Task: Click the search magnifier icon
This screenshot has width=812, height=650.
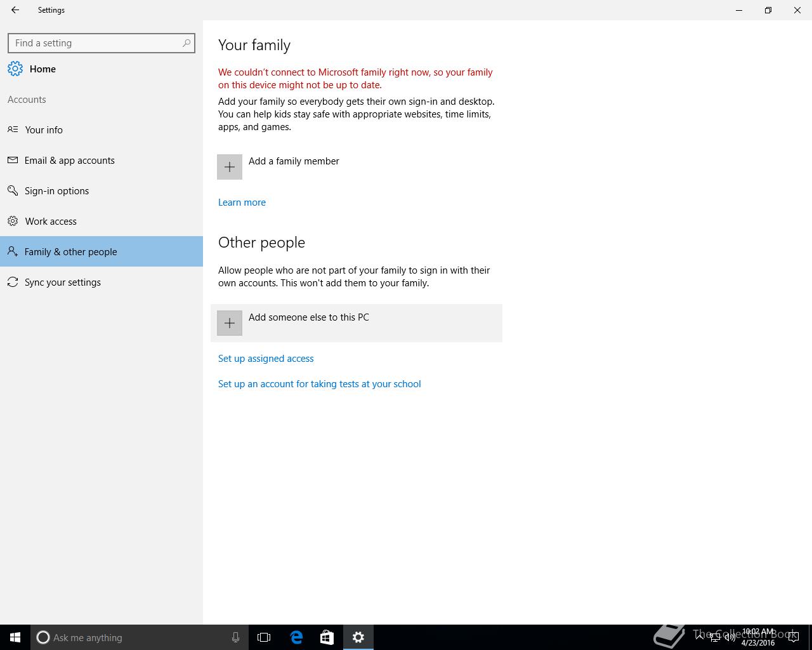Action: click(x=187, y=43)
